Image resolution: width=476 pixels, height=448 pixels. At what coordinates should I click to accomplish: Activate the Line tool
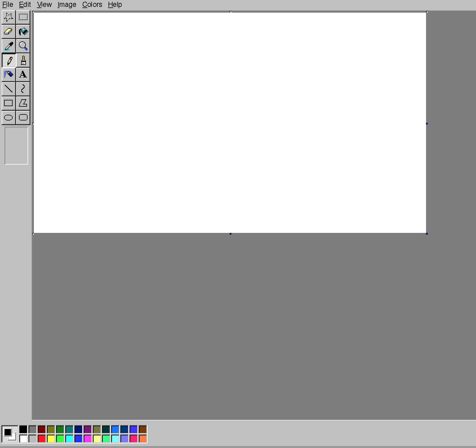coord(8,89)
